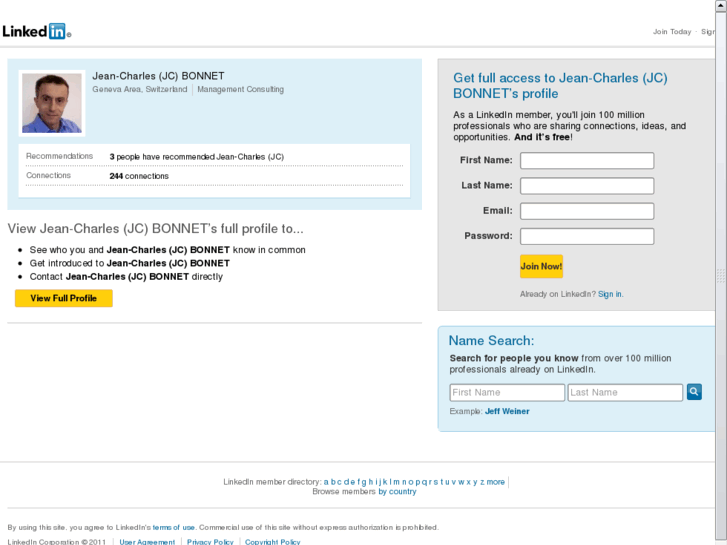Open member directory letter g
The image size is (727, 545).
tap(364, 482)
